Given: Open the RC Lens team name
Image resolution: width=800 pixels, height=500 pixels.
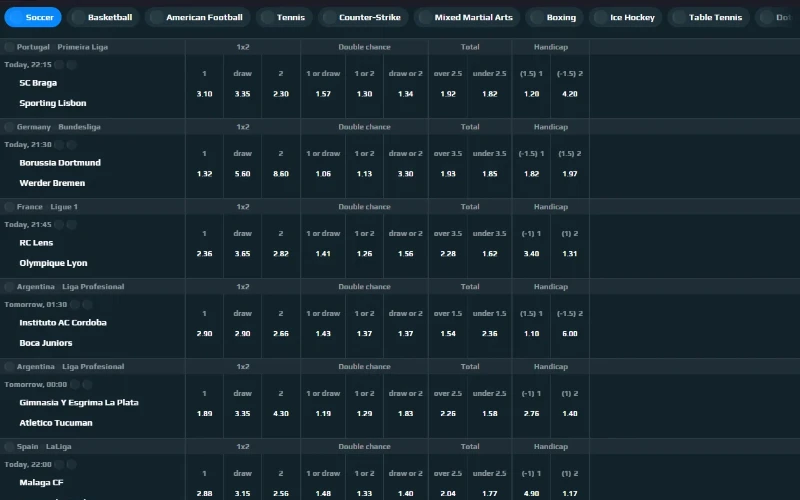Looking at the screenshot, I should (36, 243).
